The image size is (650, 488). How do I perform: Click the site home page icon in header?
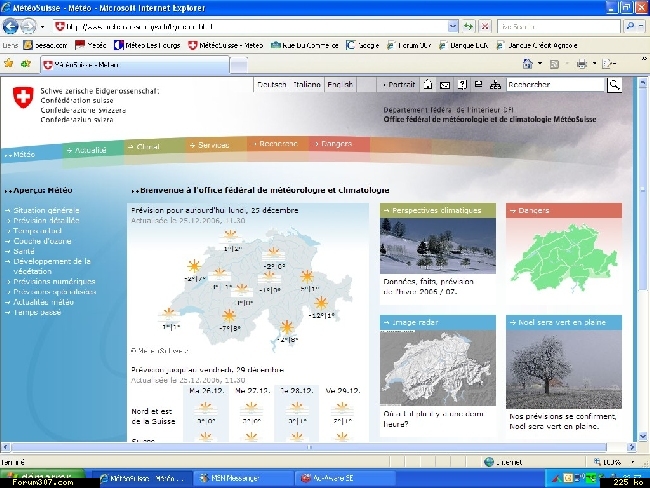coord(428,85)
